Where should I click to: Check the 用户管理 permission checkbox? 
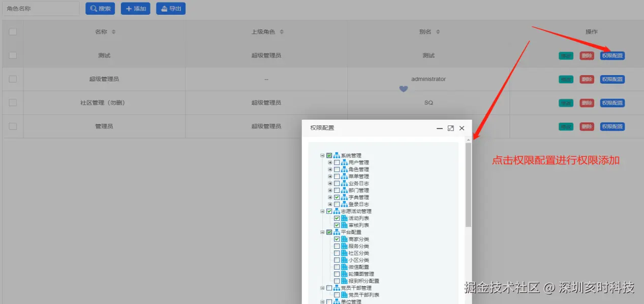336,162
